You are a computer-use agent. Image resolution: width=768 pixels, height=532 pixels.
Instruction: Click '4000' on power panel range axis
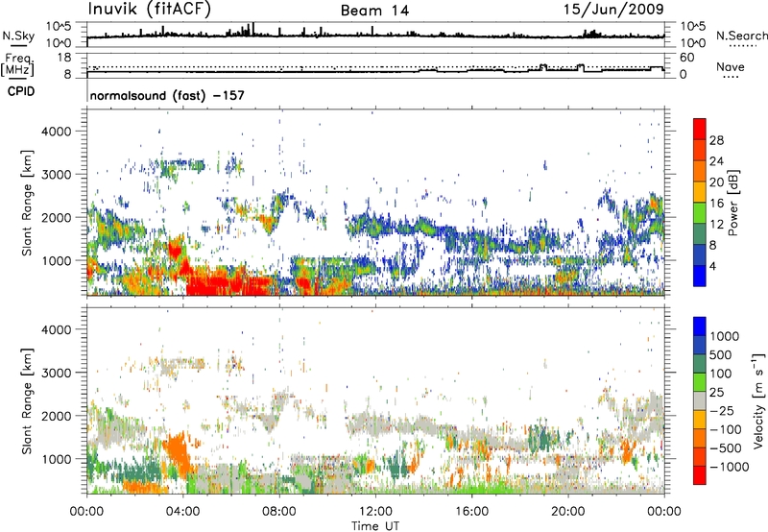tap(56, 132)
